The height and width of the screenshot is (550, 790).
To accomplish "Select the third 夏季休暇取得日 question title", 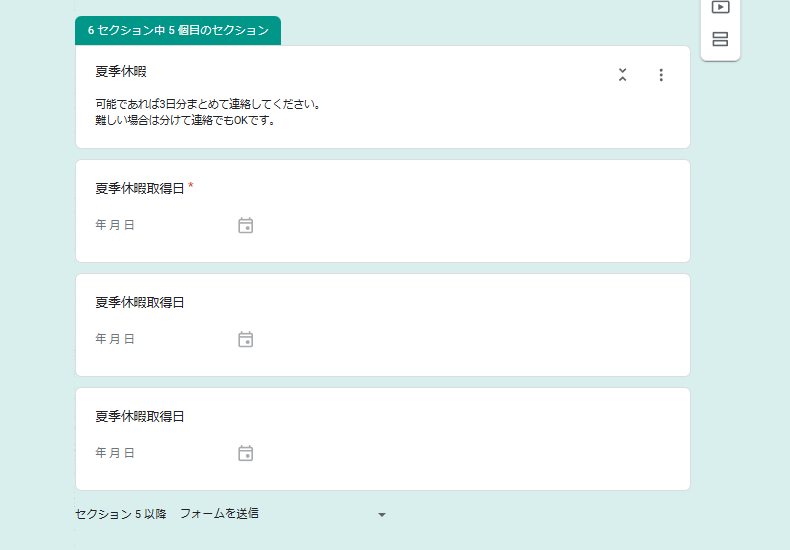I will 140,417.
